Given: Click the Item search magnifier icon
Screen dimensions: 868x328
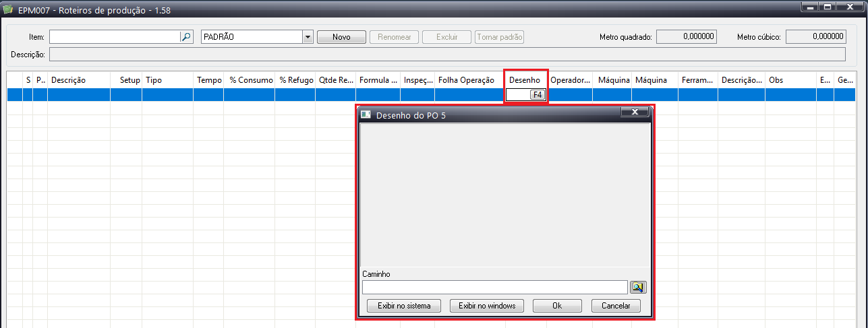Looking at the screenshot, I should coord(187,37).
